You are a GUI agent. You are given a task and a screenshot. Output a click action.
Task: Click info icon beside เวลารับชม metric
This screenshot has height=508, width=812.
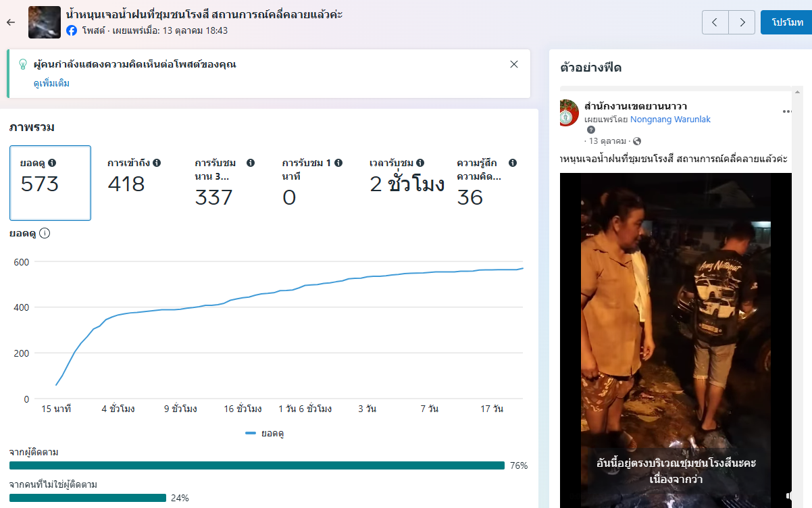[x=420, y=163]
